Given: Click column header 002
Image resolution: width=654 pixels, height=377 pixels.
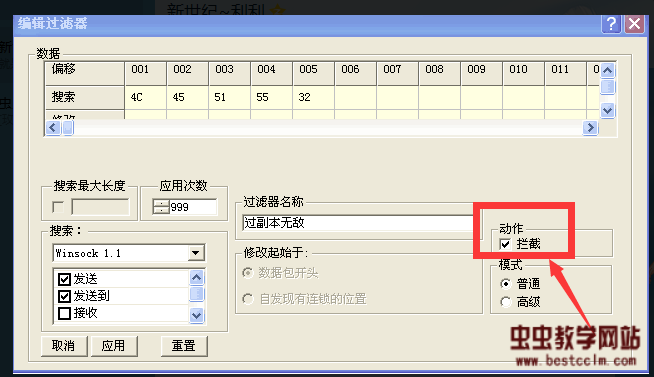Looking at the screenshot, I should (188, 73).
